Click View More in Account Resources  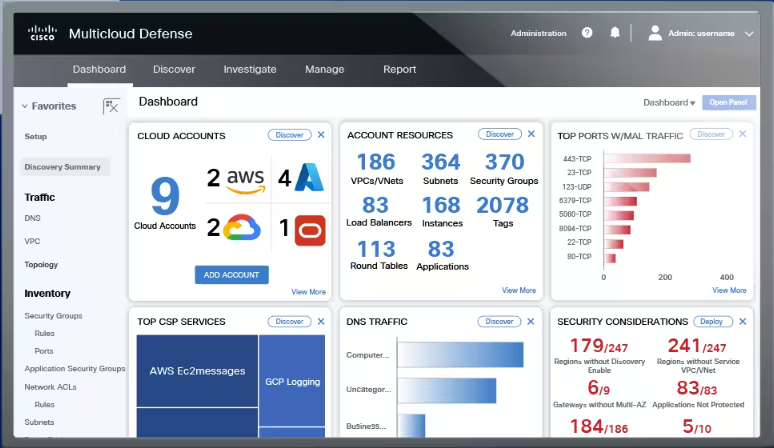click(519, 290)
